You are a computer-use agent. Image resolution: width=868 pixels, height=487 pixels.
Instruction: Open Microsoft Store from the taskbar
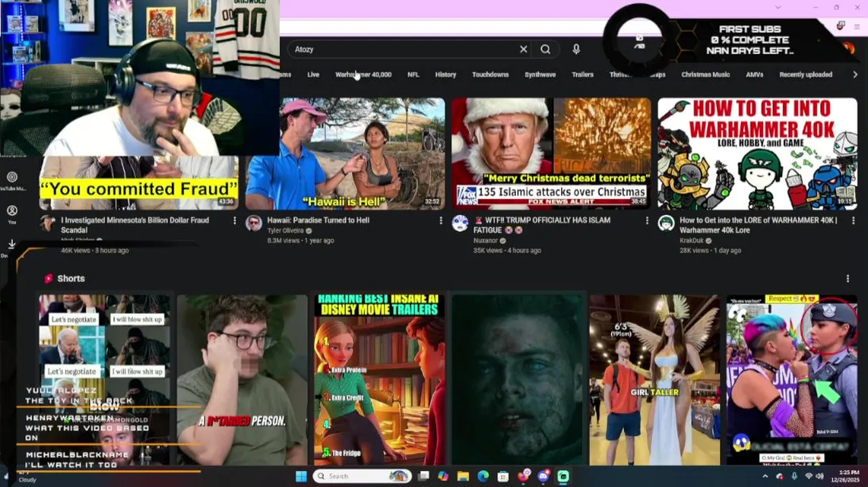(503, 476)
